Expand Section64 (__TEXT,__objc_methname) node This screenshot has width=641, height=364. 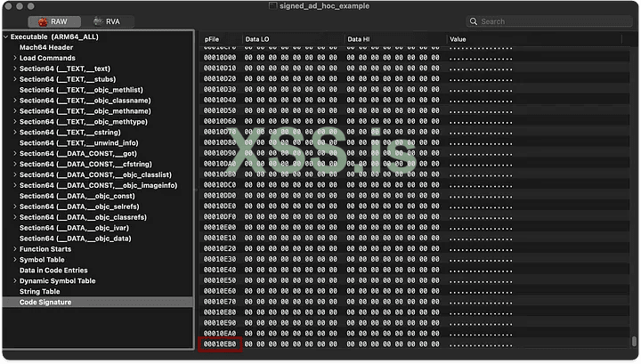pyautogui.click(x=15, y=111)
